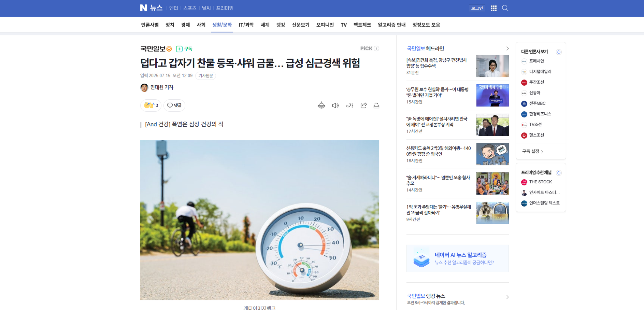Select the 오피니언 menu item
This screenshot has height=310, width=644.
pos(325,25)
